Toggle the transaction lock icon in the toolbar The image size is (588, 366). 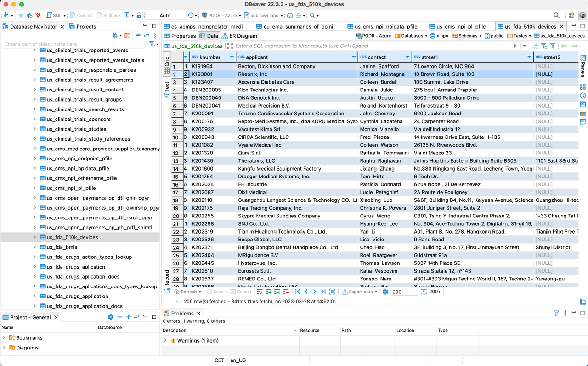click(x=139, y=15)
